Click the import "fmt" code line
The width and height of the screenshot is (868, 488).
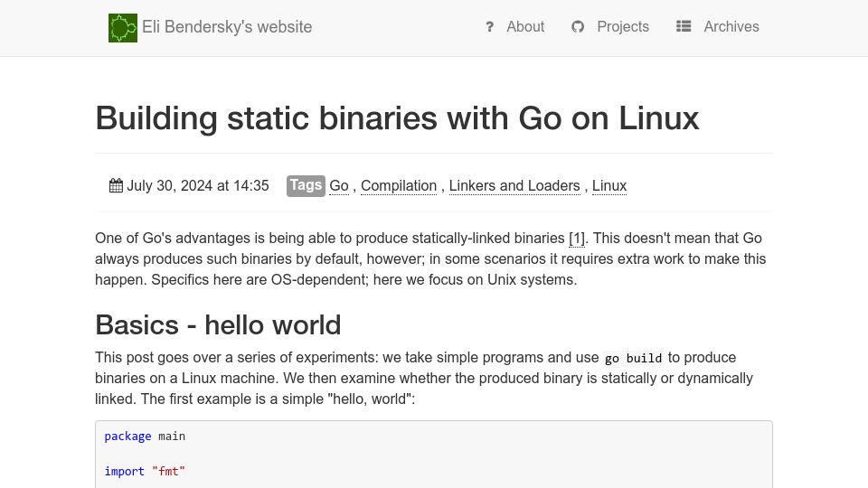click(145, 471)
